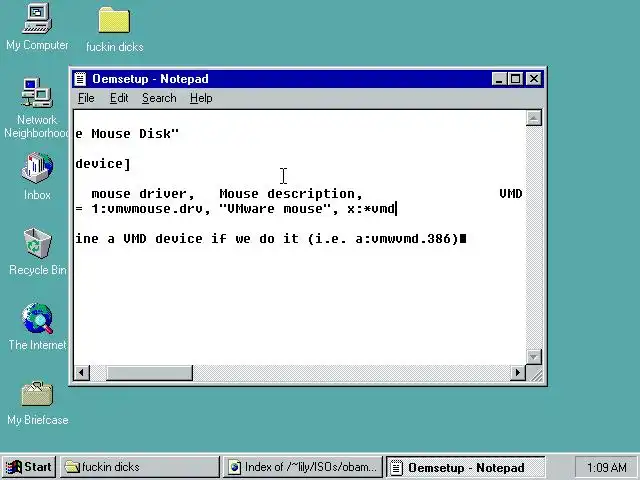The width and height of the screenshot is (640, 480).
Task: Click on "a:vmwvmd.386" text
Action: point(403,239)
